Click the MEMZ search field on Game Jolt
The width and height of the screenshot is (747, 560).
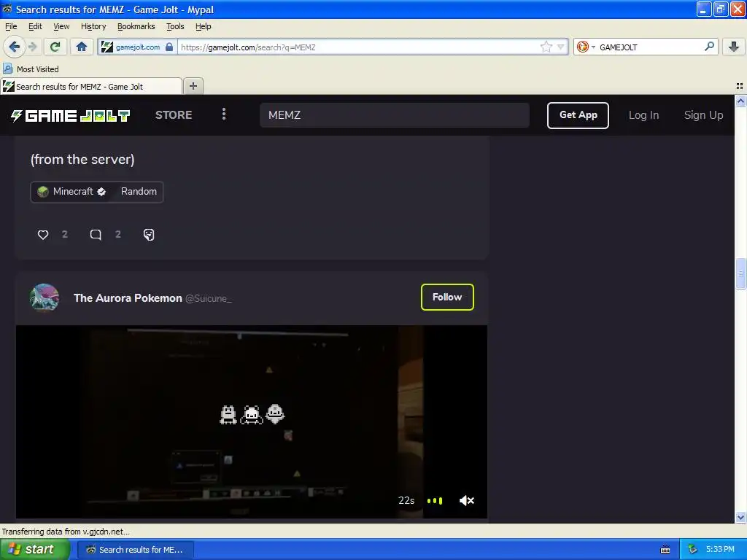click(395, 114)
